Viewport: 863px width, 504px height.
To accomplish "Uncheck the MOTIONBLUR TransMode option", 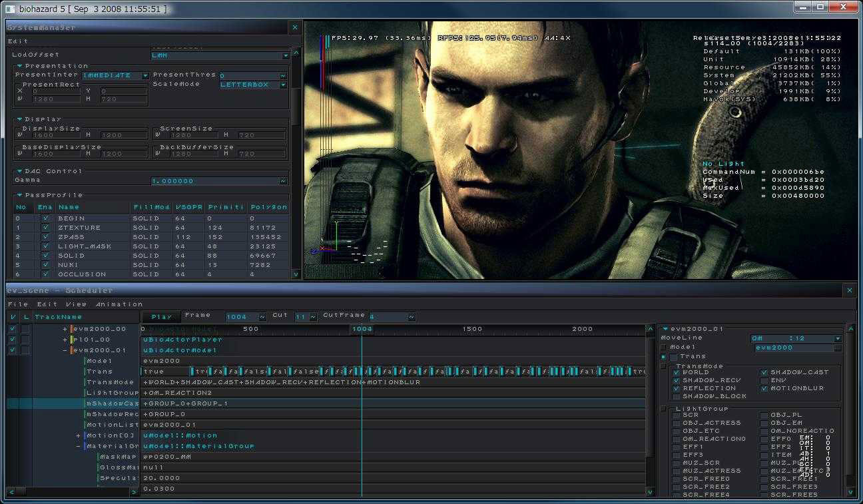I will 764,388.
